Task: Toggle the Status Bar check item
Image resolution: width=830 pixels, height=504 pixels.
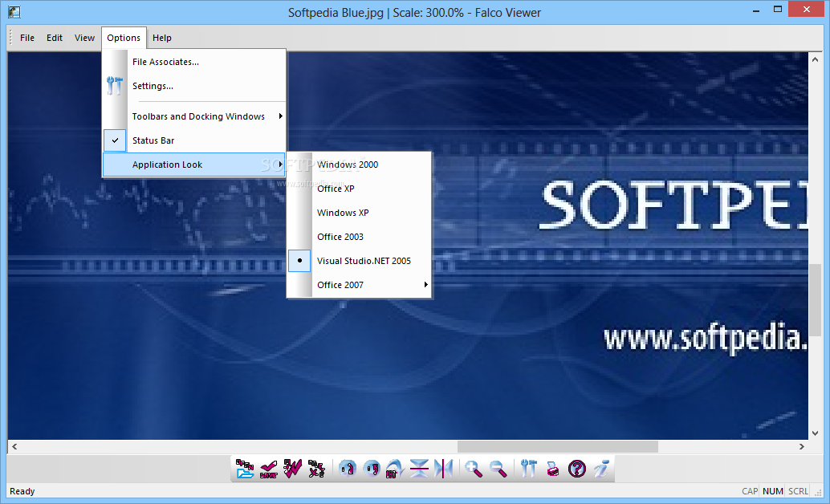Action: 194,140
